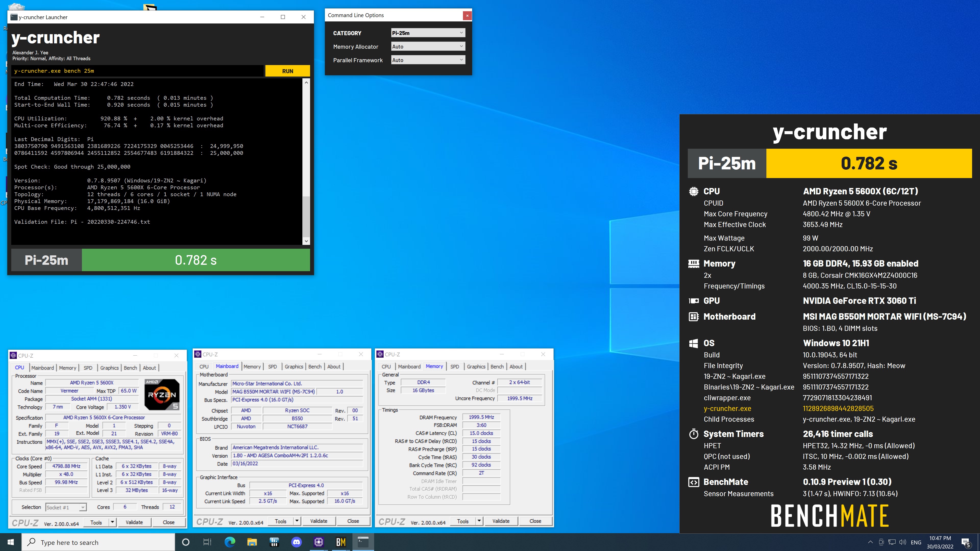Viewport: 980px width, 551px height.
Task: Open Task View on the taskbar
Action: [x=207, y=542]
